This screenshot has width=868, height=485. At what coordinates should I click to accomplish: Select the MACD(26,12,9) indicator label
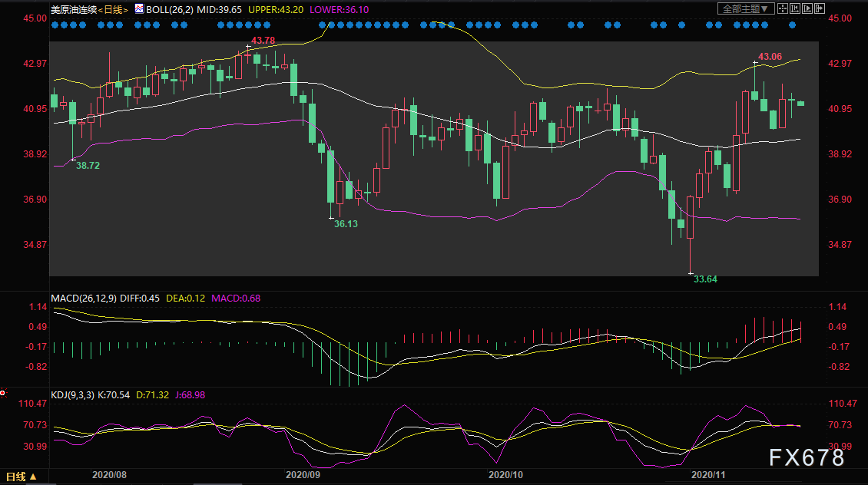[x=84, y=299]
